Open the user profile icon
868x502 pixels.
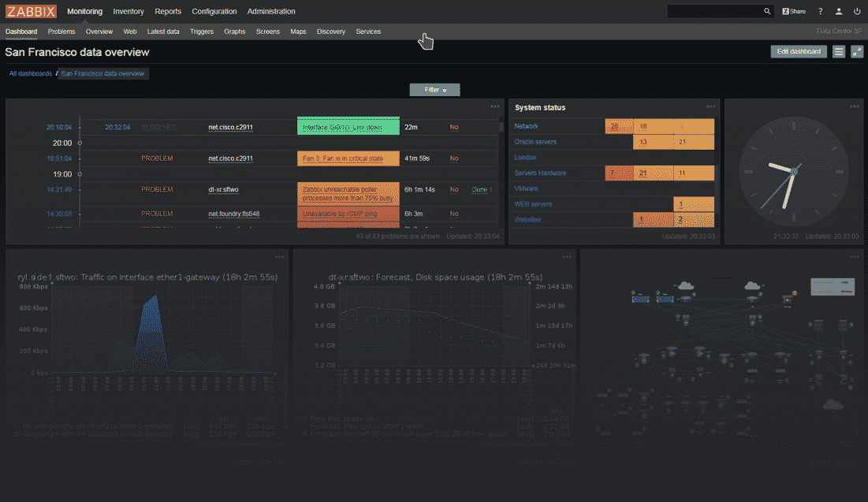(839, 11)
